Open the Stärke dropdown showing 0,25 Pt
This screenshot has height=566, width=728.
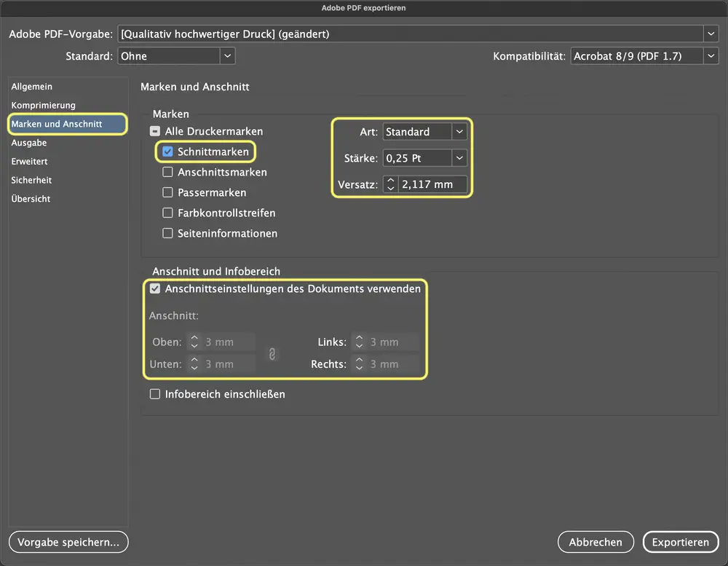point(425,158)
